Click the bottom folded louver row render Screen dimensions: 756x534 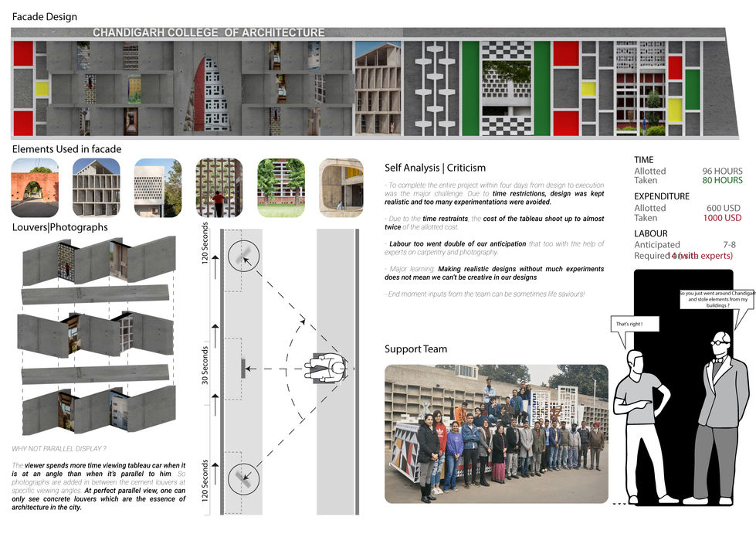tap(99, 409)
